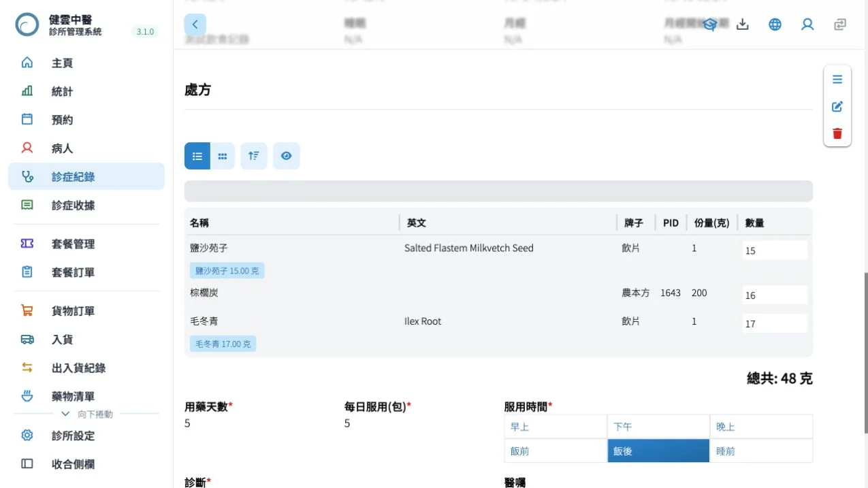Select 晚上 serving time
Screen dimensions: 868x488
(x=761, y=427)
